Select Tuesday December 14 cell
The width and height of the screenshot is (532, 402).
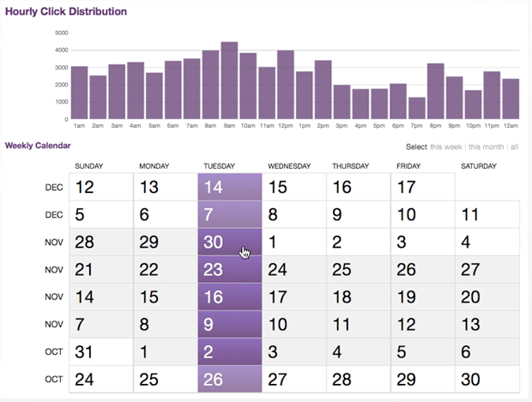point(229,187)
